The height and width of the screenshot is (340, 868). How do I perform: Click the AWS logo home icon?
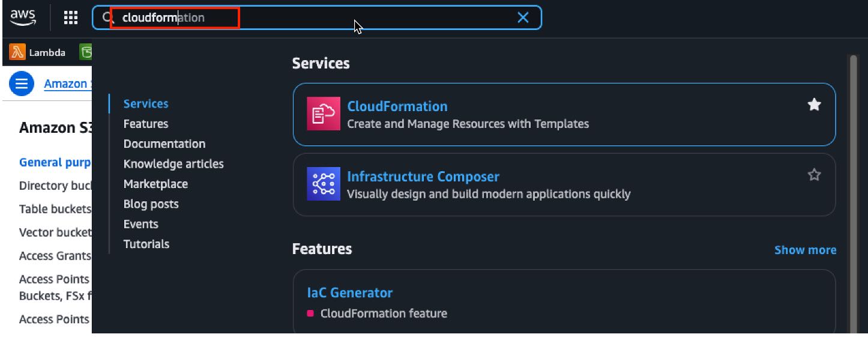tap(23, 17)
